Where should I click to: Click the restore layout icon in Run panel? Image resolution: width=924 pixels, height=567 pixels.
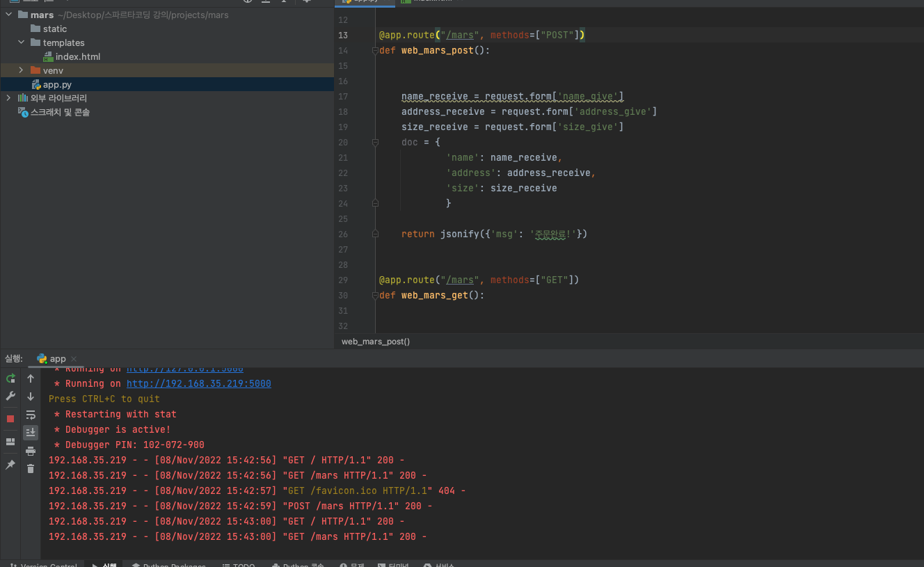pyautogui.click(x=10, y=442)
